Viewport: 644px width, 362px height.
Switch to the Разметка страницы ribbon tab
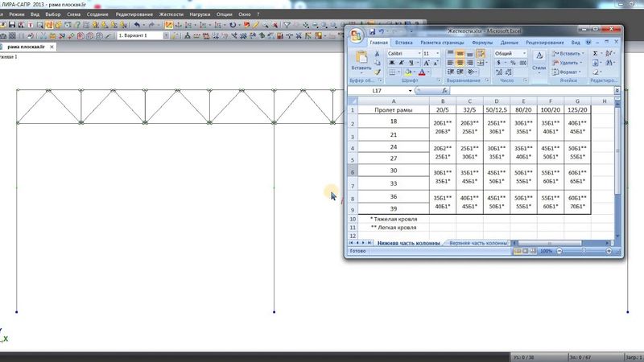tap(442, 43)
